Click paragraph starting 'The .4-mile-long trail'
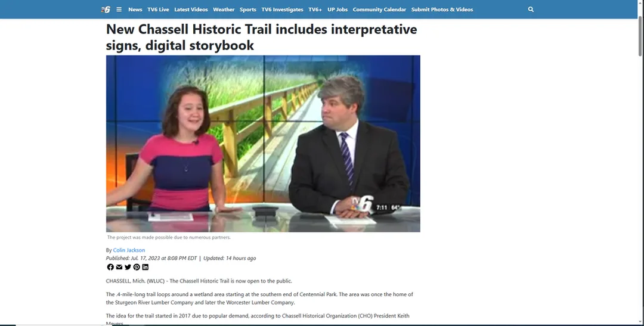Image resolution: width=644 pixels, height=326 pixels. [x=259, y=299]
